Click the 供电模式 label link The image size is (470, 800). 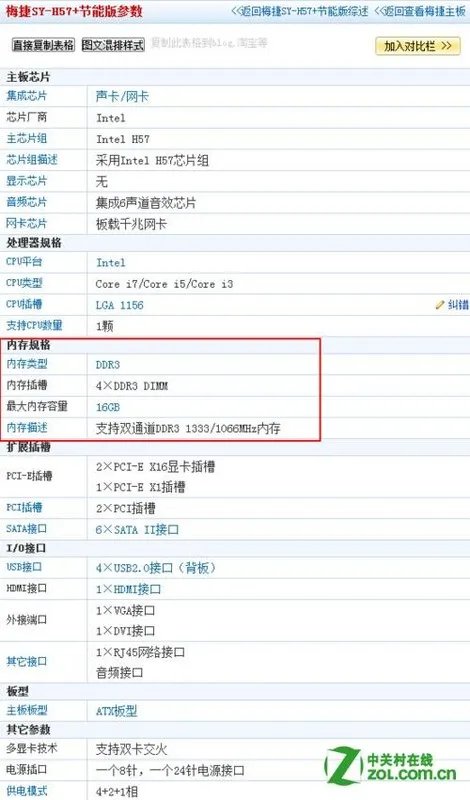tap(27, 790)
